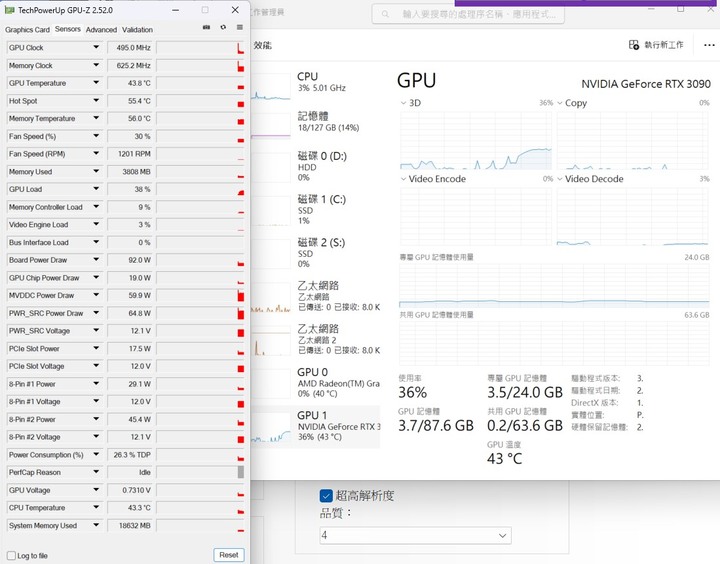
Task: Select the first 乙太網路 item
Action: pos(316,296)
